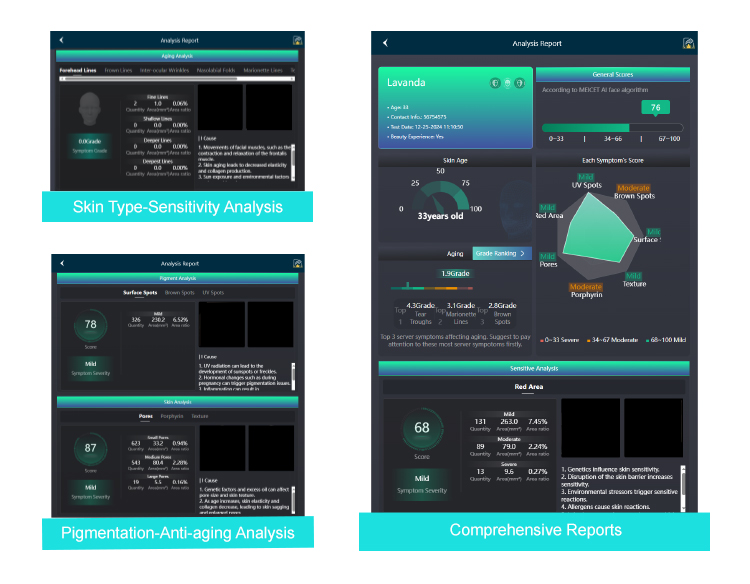Viewport: 750px width, 584px height.
Task: Click the middle face view icon beside Lavanda
Action: click(x=506, y=83)
